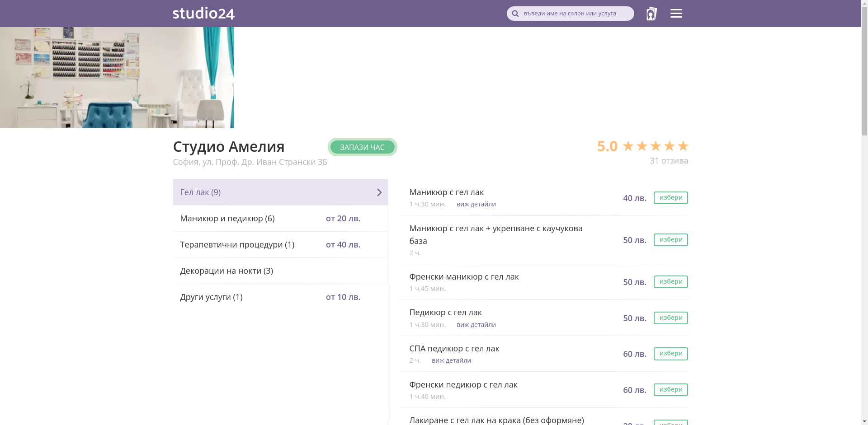
Task: Open the profile card booking icon in header
Action: 651,14
